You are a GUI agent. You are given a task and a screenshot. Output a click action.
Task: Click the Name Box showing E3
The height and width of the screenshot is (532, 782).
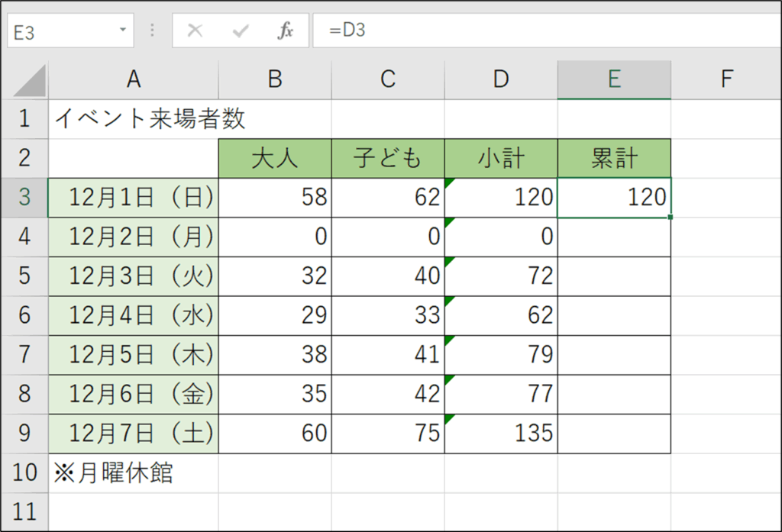tap(70, 31)
